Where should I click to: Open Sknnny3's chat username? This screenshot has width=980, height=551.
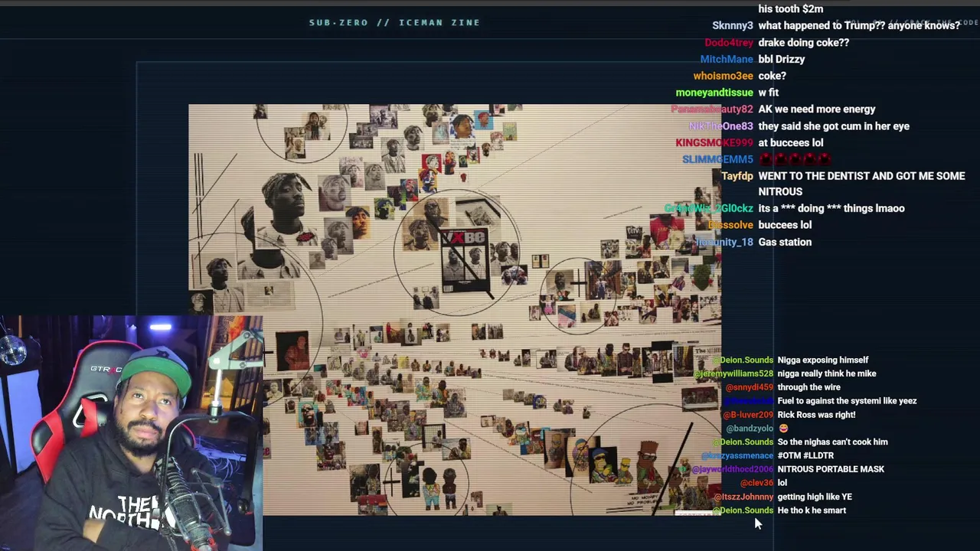pyautogui.click(x=733, y=26)
